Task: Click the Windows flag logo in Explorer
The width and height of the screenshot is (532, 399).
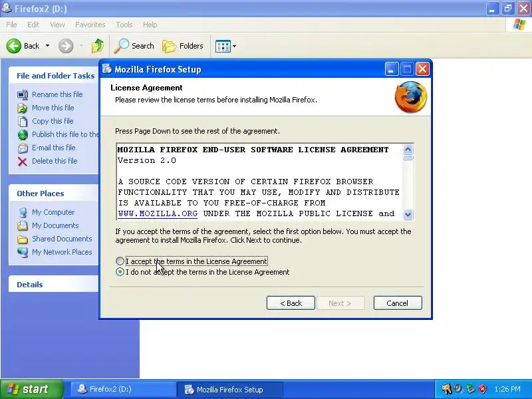Action: [x=519, y=25]
